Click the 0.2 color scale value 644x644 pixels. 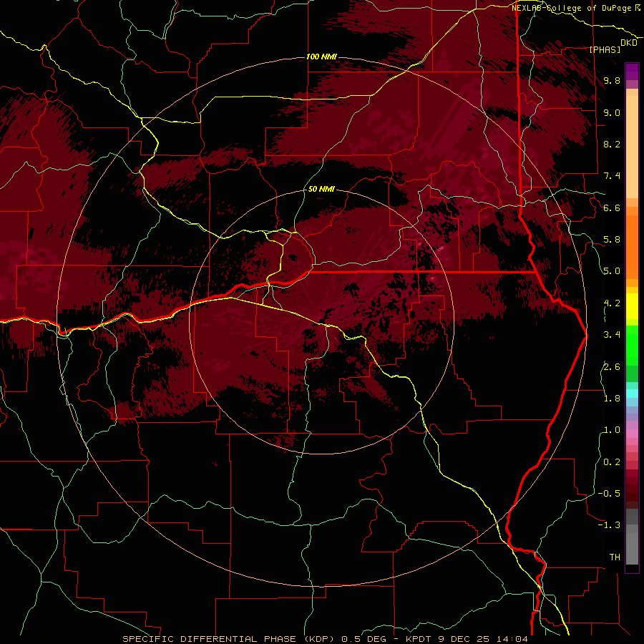[612, 462]
